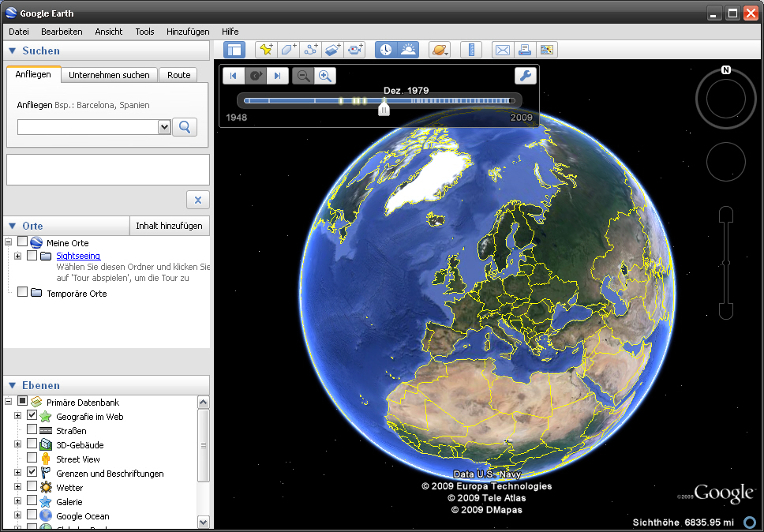764x532 pixels.
Task: Open the planet switcher icon
Action: click(440, 50)
